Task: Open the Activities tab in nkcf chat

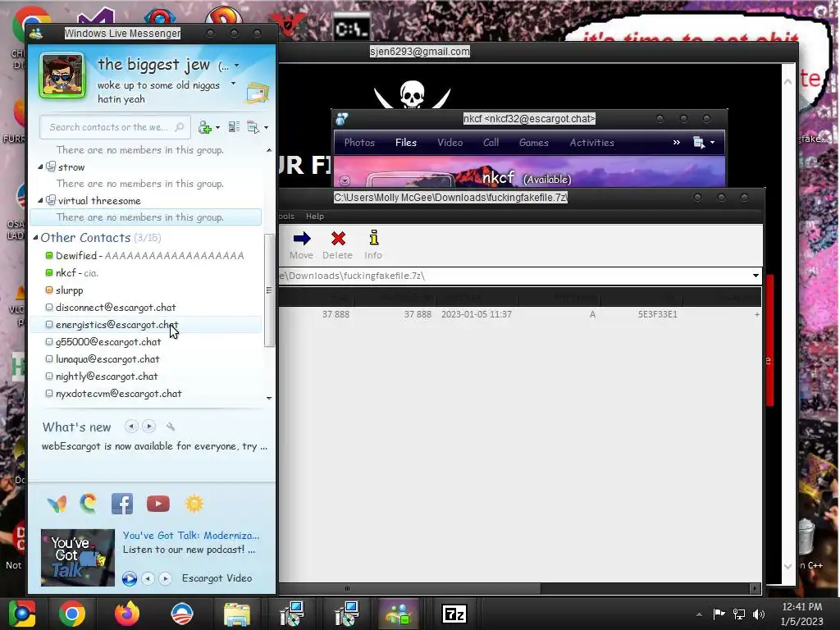Action: (592, 143)
